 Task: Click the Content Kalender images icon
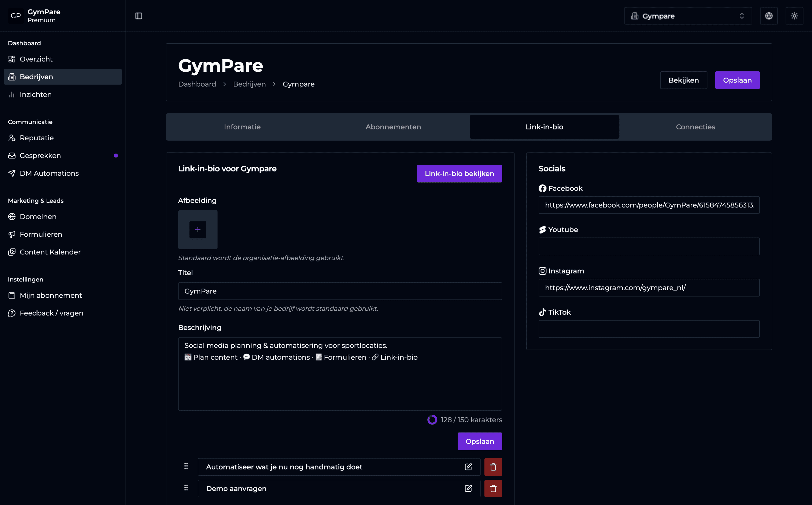(x=12, y=252)
